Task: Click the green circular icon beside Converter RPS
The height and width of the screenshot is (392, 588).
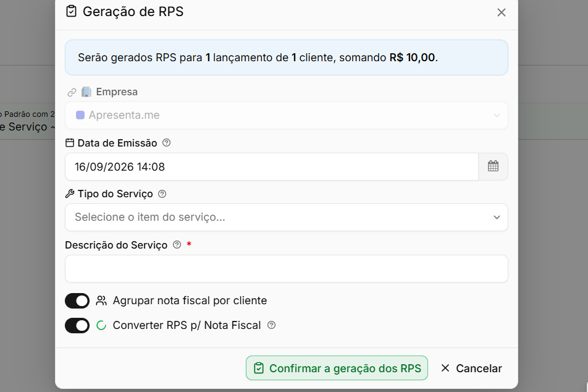Action: tap(101, 325)
